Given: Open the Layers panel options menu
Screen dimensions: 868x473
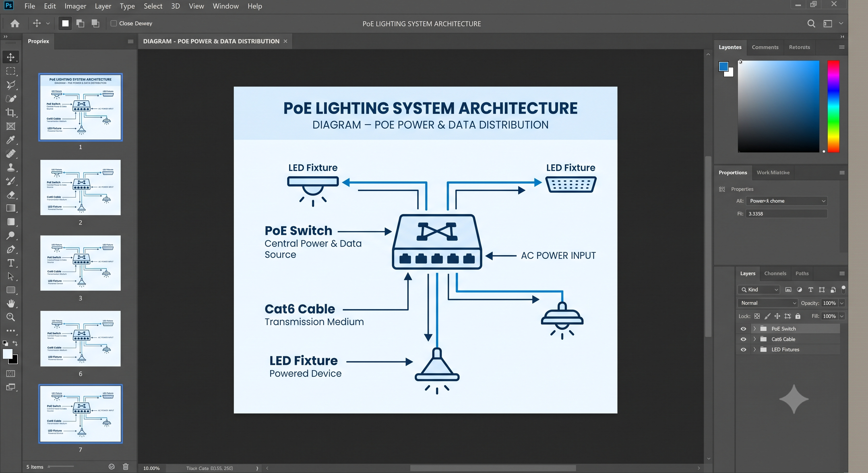Looking at the screenshot, I should click(842, 273).
